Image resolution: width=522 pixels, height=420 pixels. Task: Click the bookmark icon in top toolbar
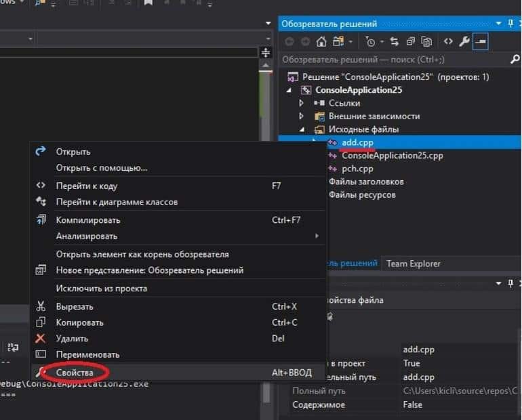[x=148, y=3]
